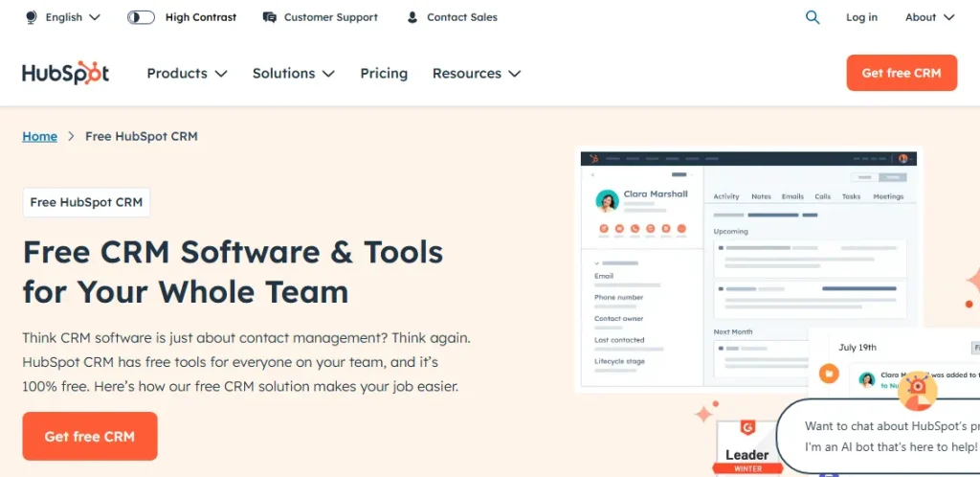Open the Customer Support link
Image resolution: width=980 pixels, height=477 pixels.
coord(330,17)
